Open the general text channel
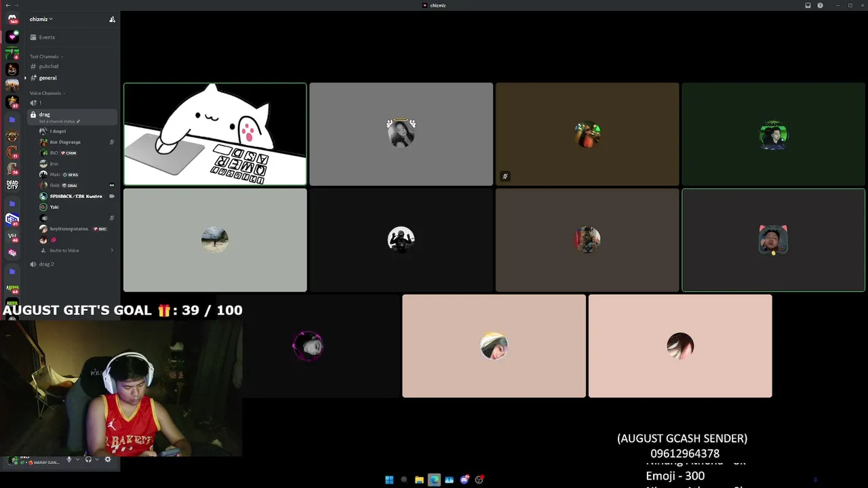 72,78
